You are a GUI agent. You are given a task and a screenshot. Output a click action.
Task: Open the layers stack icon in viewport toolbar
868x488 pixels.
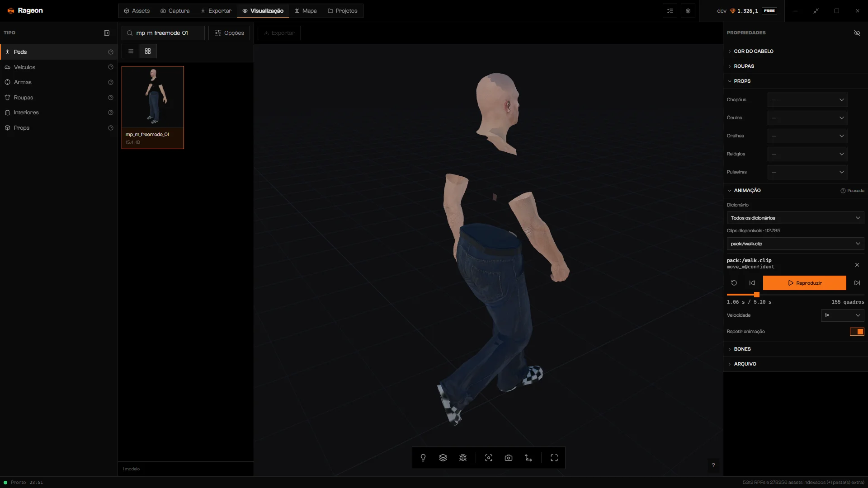tap(443, 458)
